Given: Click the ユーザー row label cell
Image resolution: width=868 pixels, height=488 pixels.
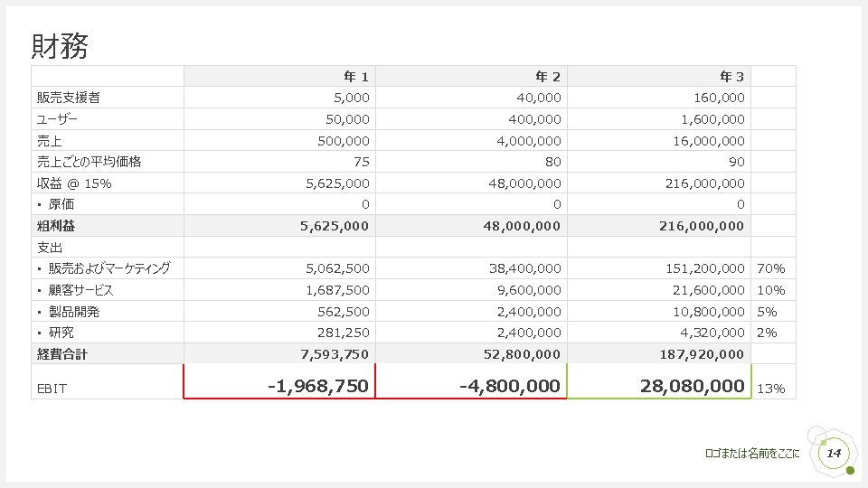Looking at the screenshot, I should pyautogui.click(x=57, y=119).
